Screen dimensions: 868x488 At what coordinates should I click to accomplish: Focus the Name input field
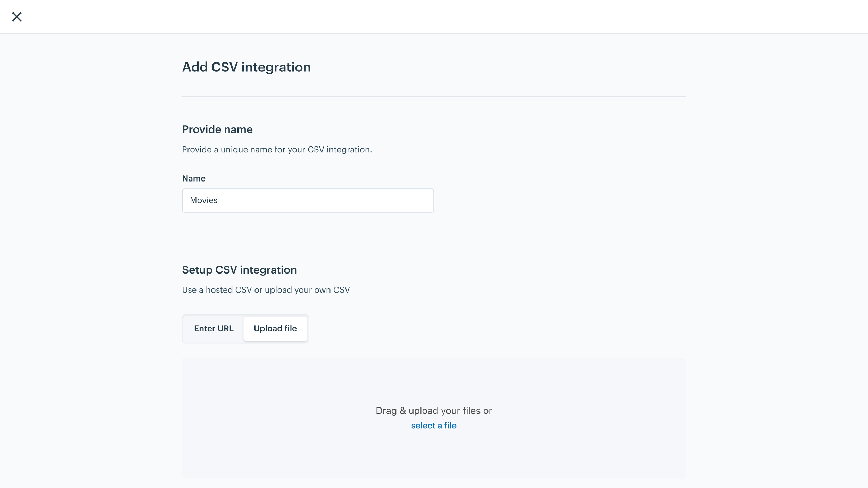[308, 200]
